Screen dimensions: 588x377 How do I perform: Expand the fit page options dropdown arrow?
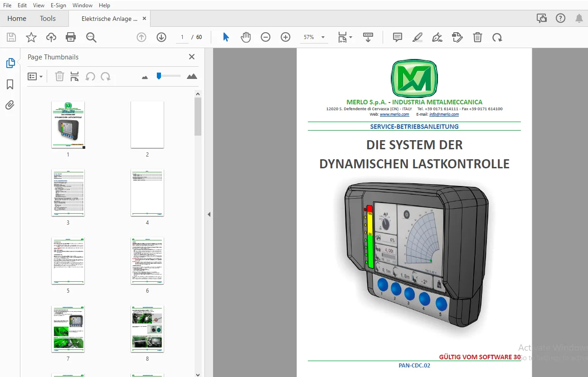click(x=350, y=37)
